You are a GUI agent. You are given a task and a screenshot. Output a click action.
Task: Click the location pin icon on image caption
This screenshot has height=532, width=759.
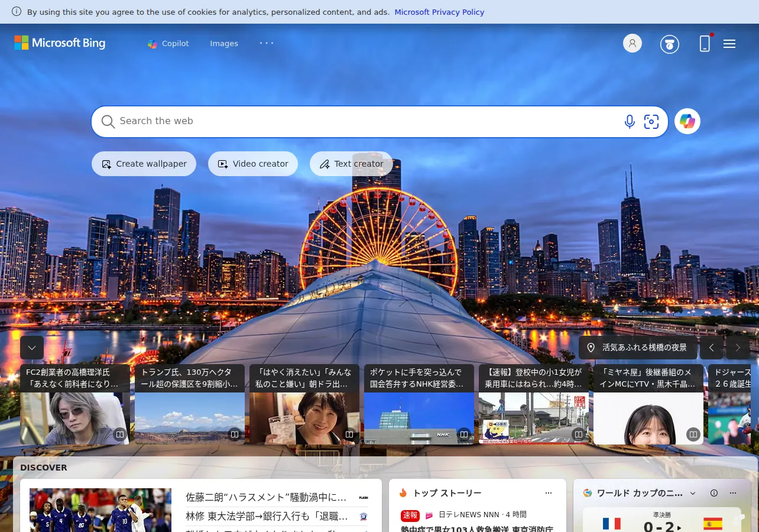(x=591, y=348)
